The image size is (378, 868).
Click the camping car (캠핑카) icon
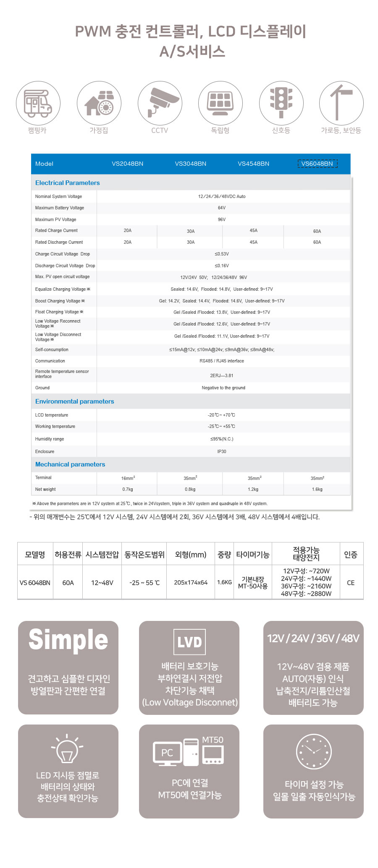38,103
